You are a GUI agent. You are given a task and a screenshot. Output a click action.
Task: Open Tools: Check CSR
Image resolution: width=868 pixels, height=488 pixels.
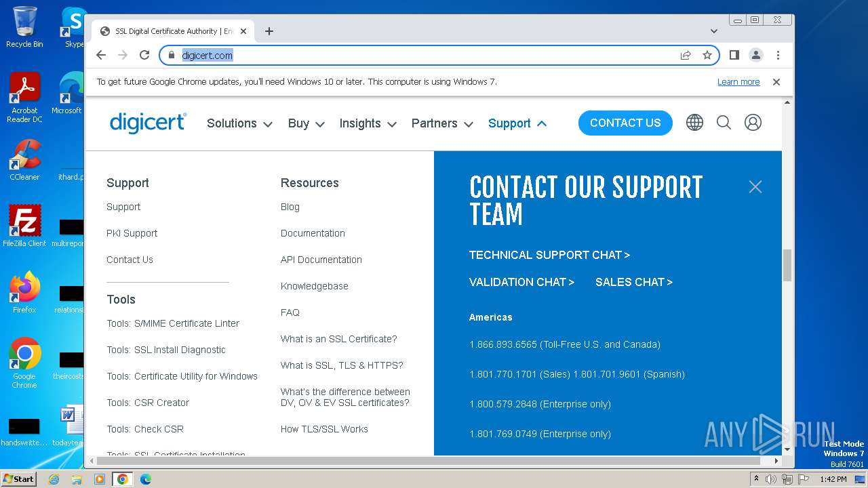145,429
